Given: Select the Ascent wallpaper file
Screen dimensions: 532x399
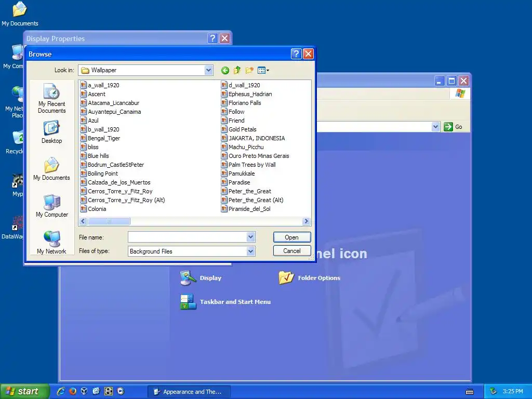Looking at the screenshot, I should point(92,94).
